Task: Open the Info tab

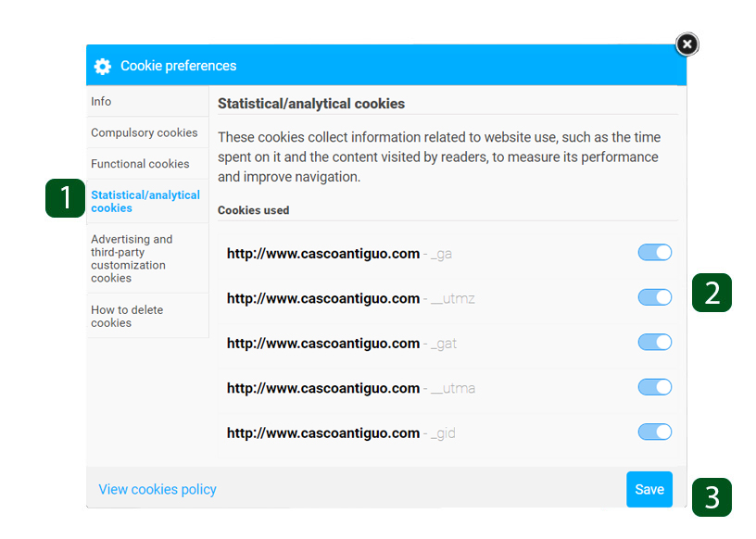Action: point(147,101)
